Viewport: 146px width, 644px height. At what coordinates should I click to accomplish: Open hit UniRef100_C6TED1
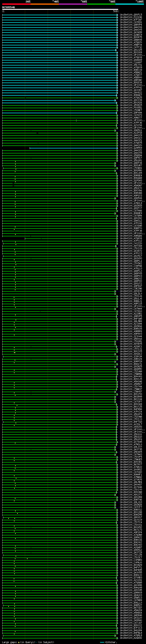[x=131, y=22]
